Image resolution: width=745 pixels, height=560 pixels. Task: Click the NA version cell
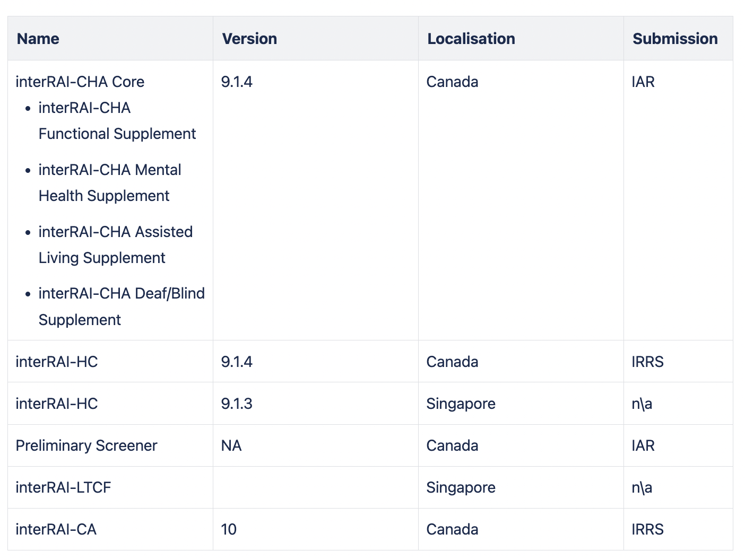point(231,445)
